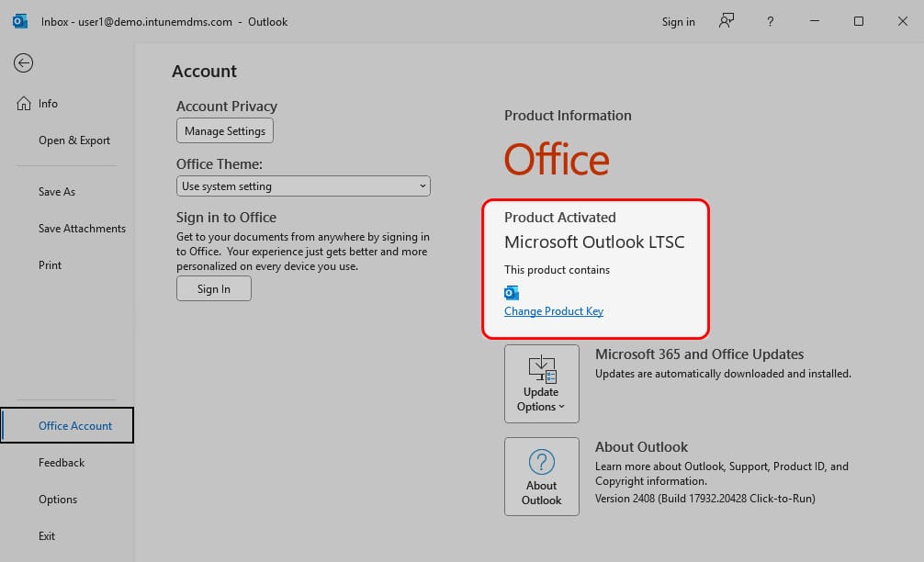Click the back arrow to return to Inbox
This screenshot has width=924, height=562.
point(24,63)
